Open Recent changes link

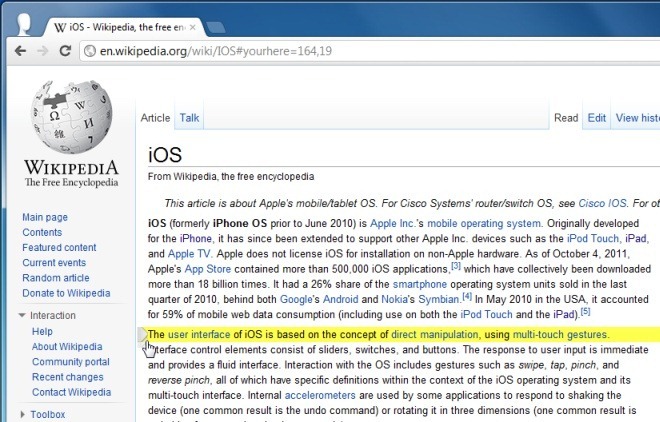pos(68,377)
